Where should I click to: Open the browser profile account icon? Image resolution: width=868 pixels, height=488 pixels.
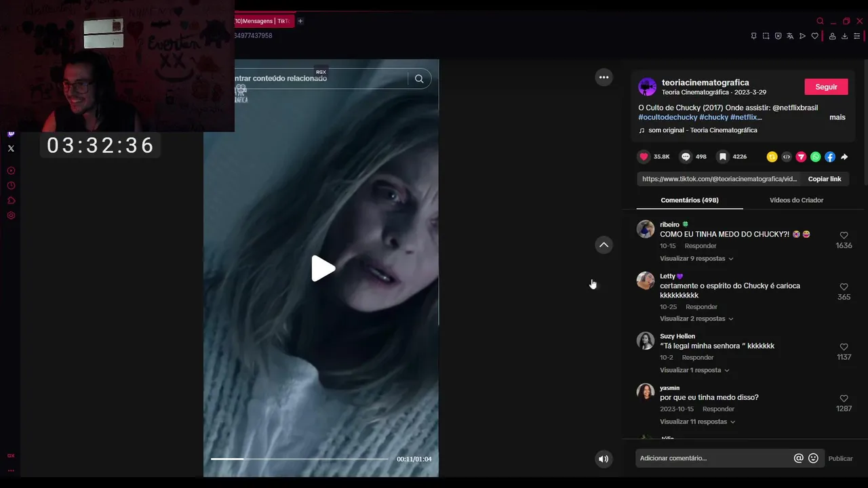pyautogui.click(x=832, y=36)
